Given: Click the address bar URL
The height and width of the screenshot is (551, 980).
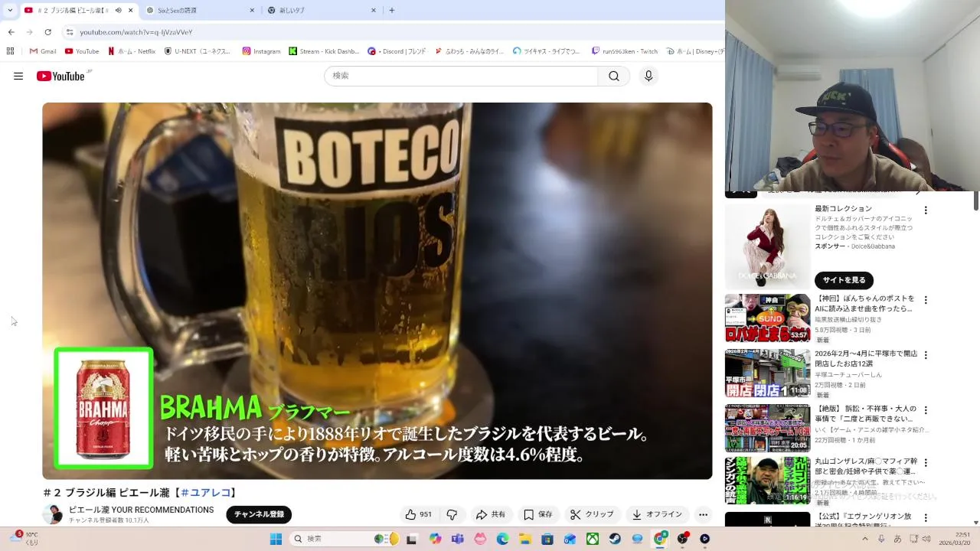Looking at the screenshot, I should coord(136,32).
